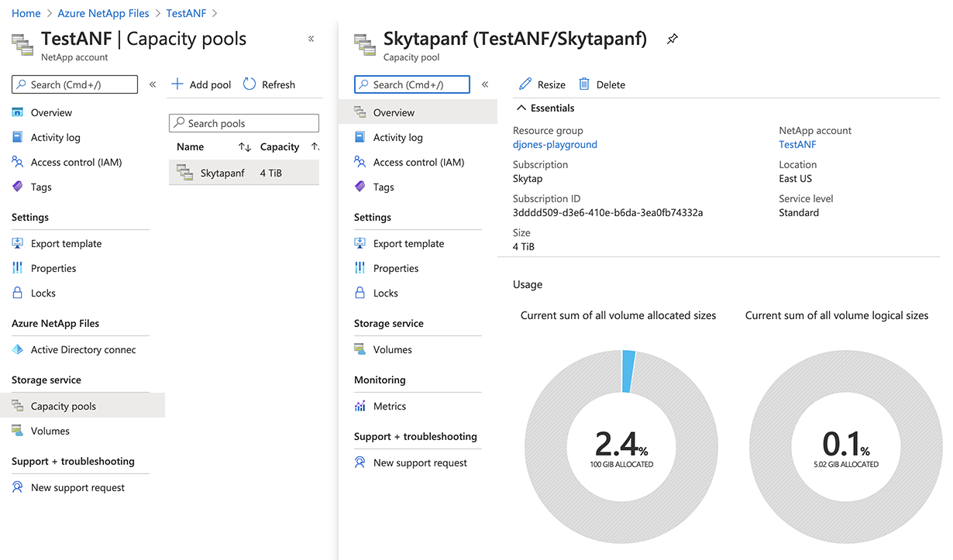The width and height of the screenshot is (953, 560).
Task: Click Overview icon in Skytapanf menu
Action: [360, 112]
